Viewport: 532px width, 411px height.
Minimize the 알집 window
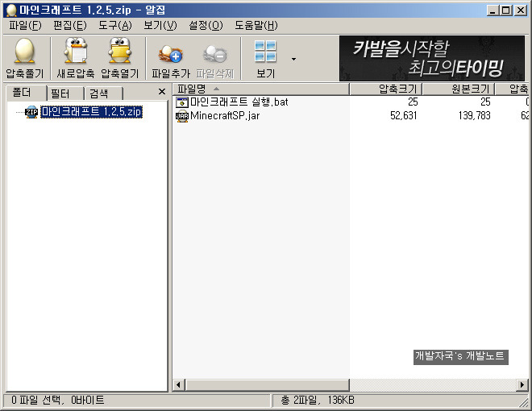[x=493, y=10]
